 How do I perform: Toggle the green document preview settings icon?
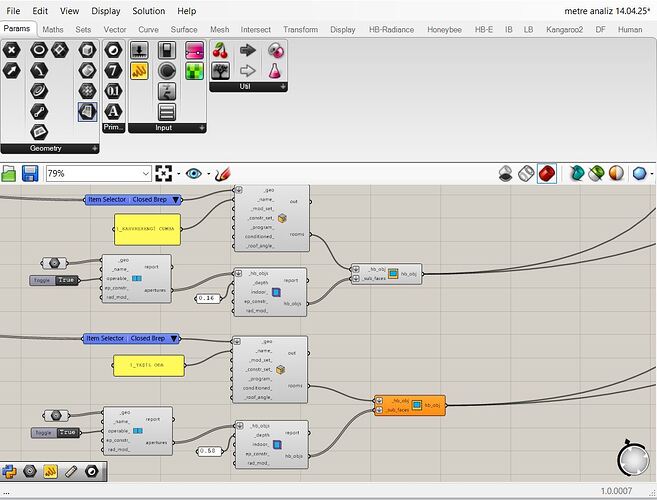(x=596, y=173)
